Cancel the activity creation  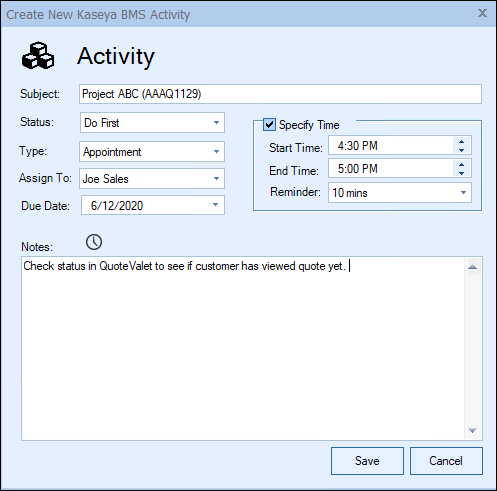446,461
